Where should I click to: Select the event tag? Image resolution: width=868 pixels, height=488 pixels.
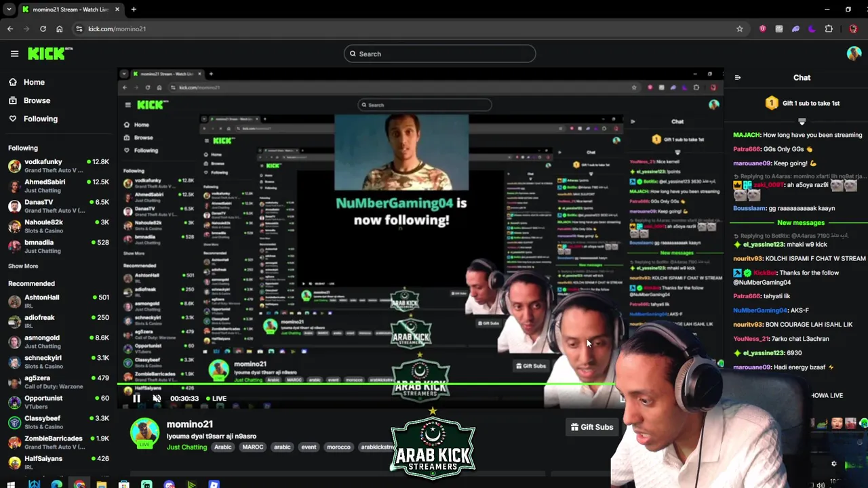[309, 447]
